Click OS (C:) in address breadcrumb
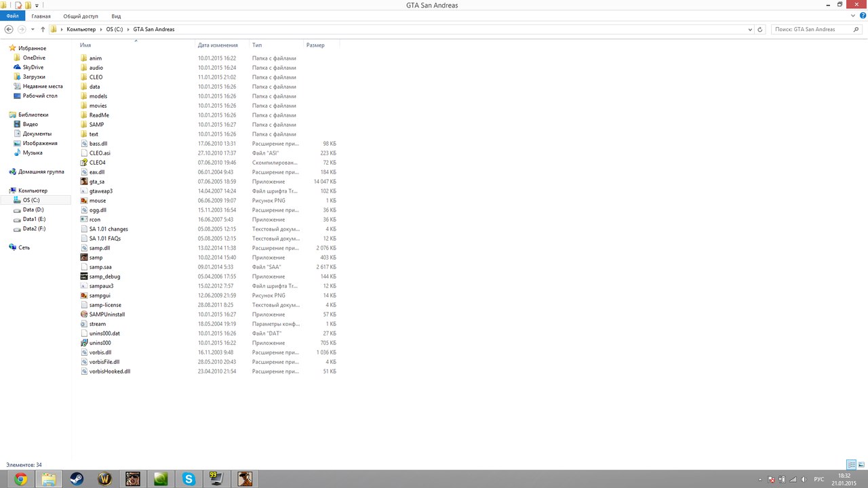The image size is (868, 488). point(114,30)
